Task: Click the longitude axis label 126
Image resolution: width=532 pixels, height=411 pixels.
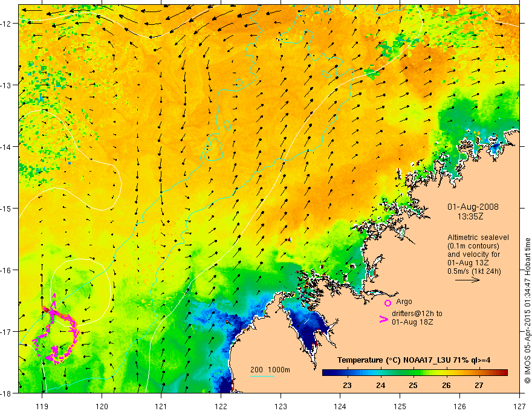Action: (x=459, y=406)
